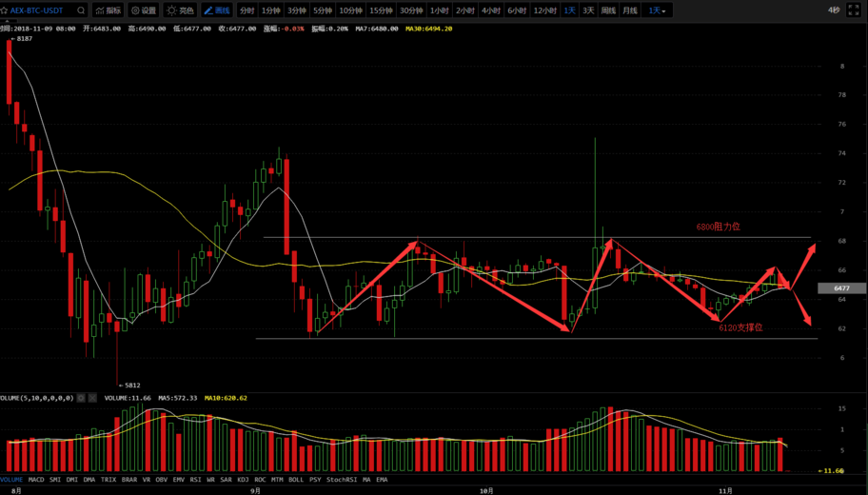Switch to 5分钟 interval
Viewport: 868px width, 495px height.
tap(323, 10)
